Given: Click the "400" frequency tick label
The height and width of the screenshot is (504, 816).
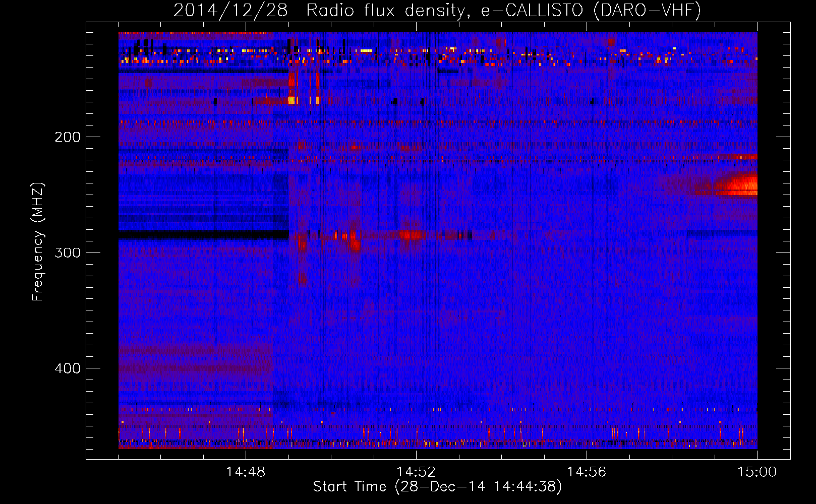Looking at the screenshot, I should tap(68, 368).
